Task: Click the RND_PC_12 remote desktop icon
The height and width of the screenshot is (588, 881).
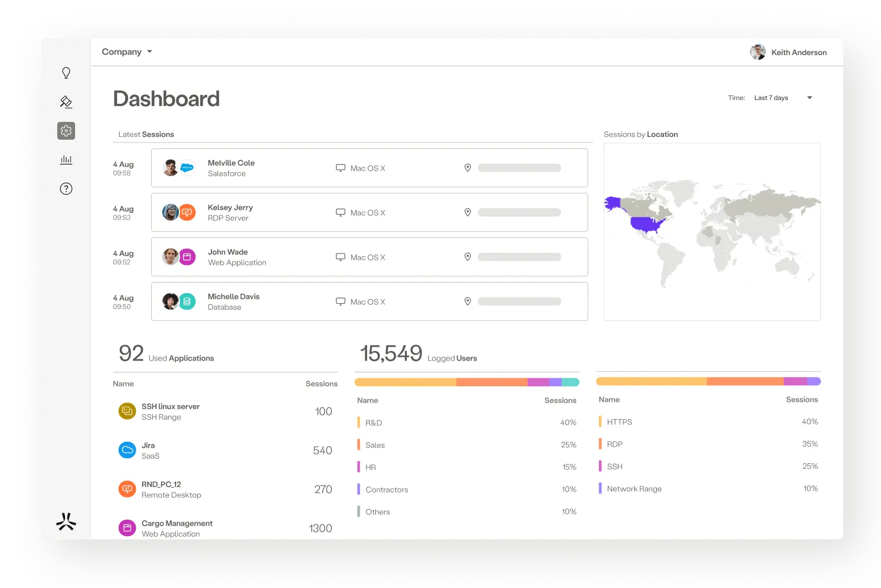Action: click(x=127, y=489)
